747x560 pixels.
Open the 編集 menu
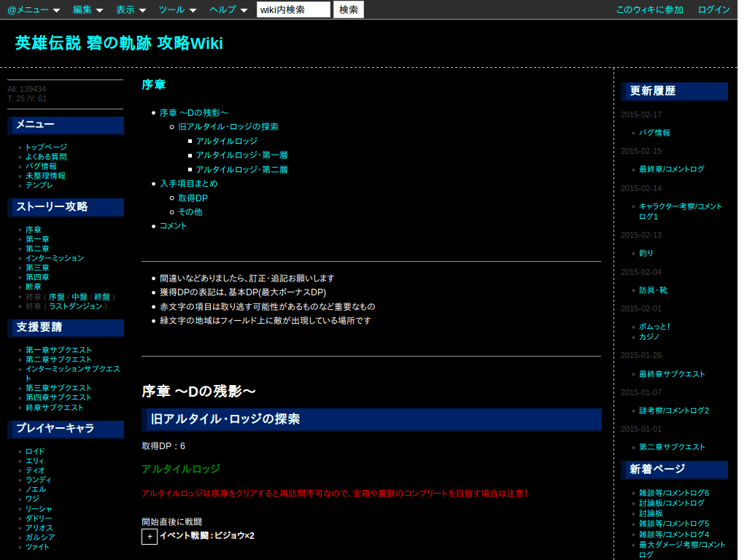point(82,9)
